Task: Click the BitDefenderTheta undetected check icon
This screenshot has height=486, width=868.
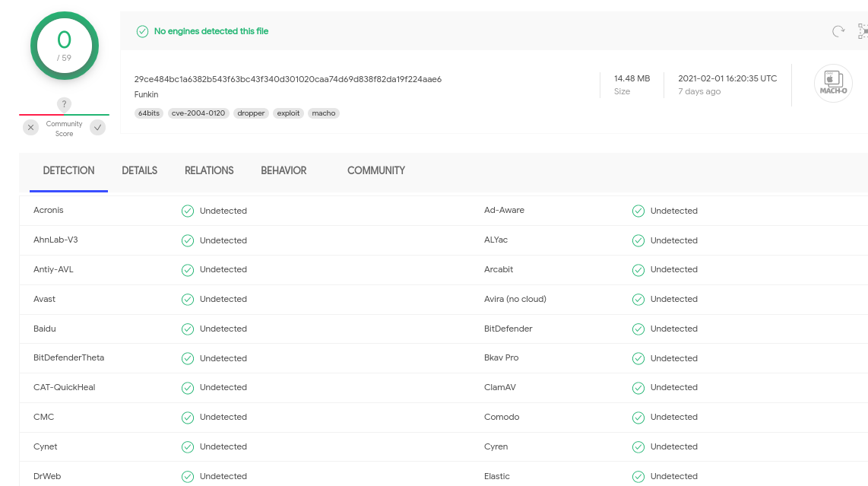Action: coord(188,358)
